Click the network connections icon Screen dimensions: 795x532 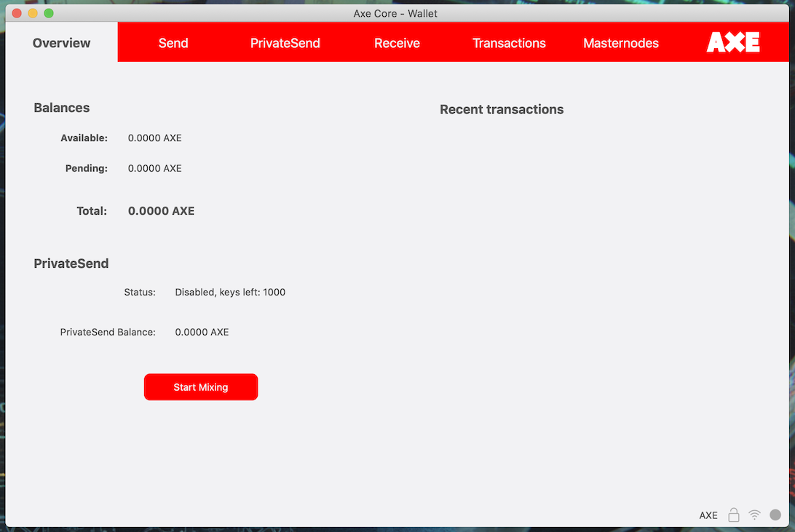coord(754,515)
